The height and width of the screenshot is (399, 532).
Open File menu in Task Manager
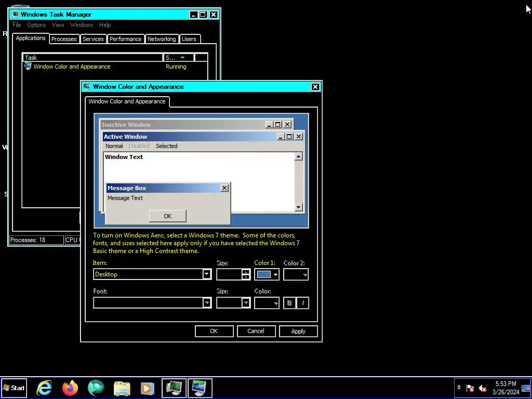click(x=17, y=25)
